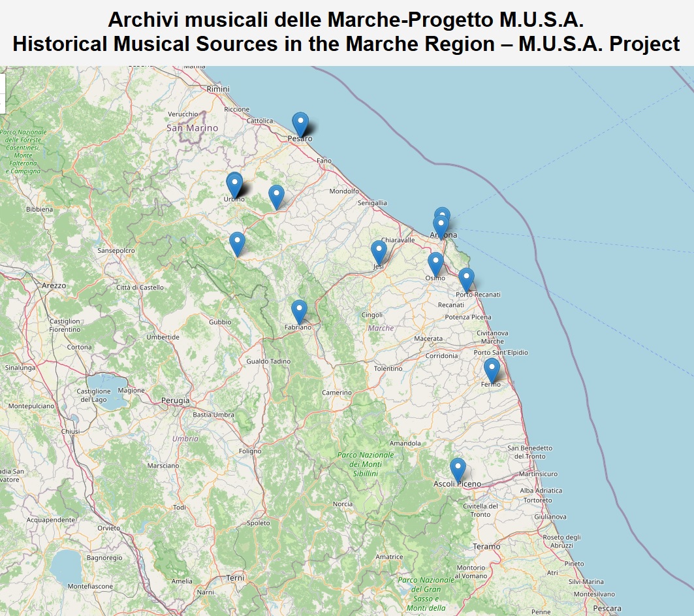Viewport: 694px width, 616px height.
Task: Open the Ascoli Piceno marker
Action: (458, 470)
